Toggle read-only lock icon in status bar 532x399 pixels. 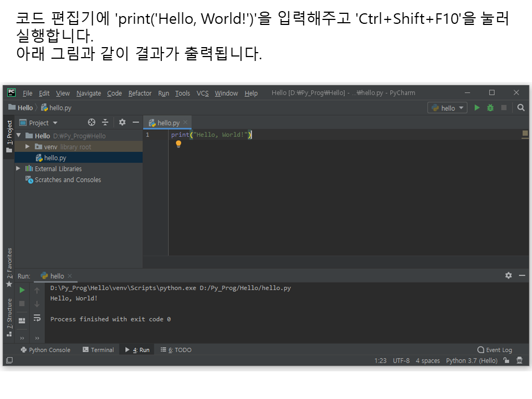(507, 361)
